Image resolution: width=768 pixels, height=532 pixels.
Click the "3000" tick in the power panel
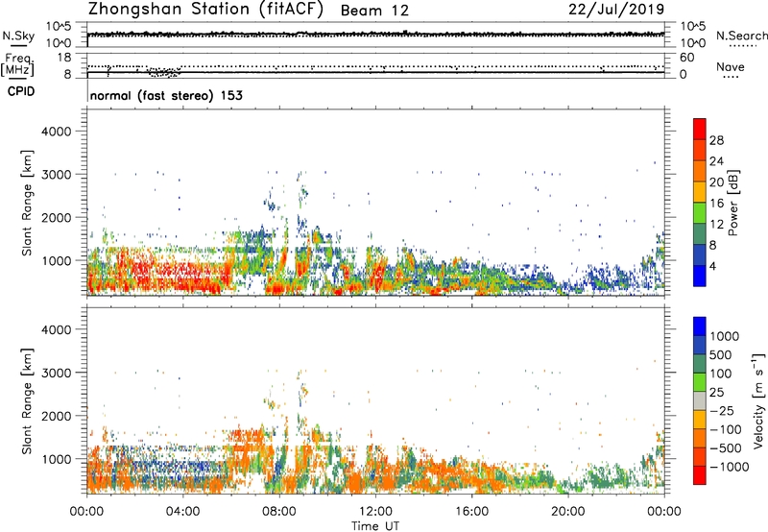pyautogui.click(x=57, y=175)
